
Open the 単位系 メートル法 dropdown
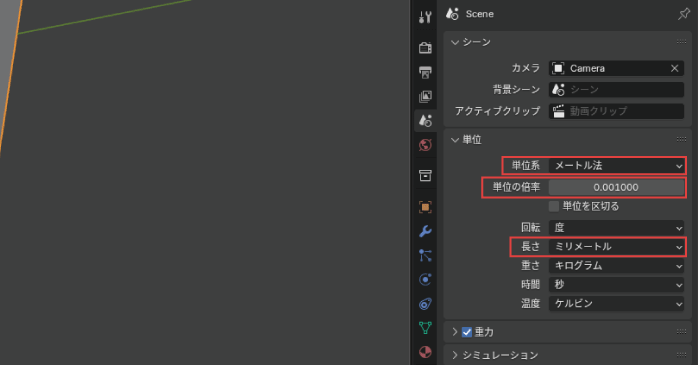coord(617,166)
